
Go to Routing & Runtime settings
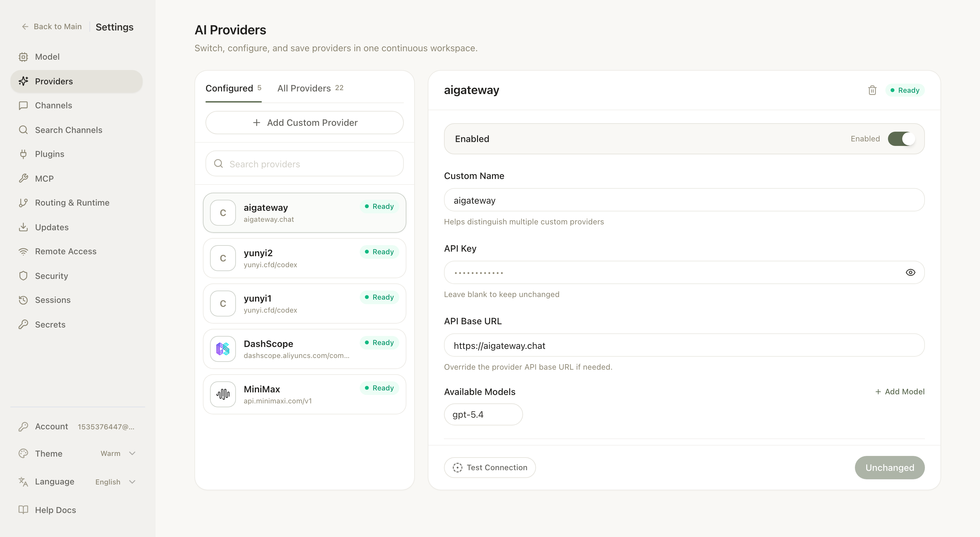pos(72,203)
